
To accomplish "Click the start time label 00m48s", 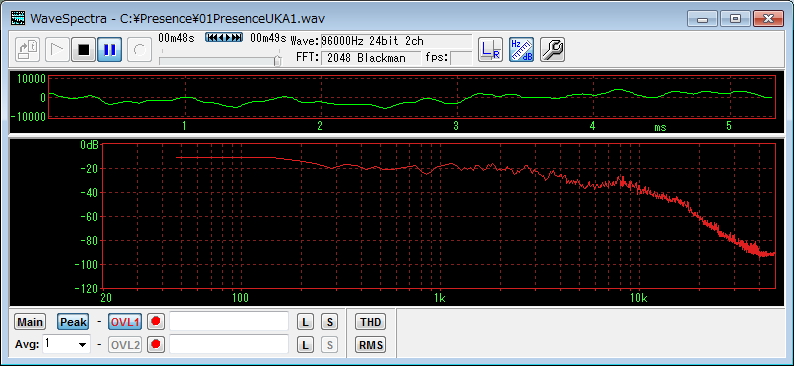I will (x=177, y=38).
